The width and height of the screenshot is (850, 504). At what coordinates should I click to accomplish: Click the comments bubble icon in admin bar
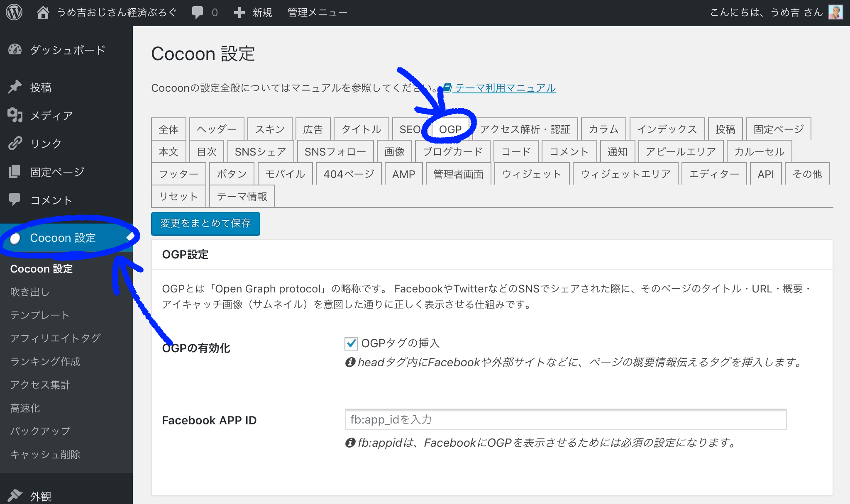(198, 12)
